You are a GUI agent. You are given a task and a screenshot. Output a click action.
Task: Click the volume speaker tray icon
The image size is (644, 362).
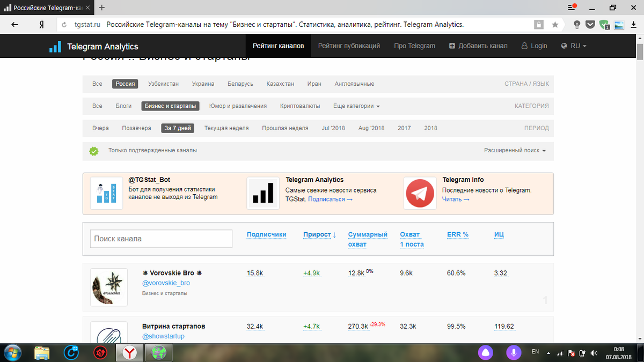(594, 353)
